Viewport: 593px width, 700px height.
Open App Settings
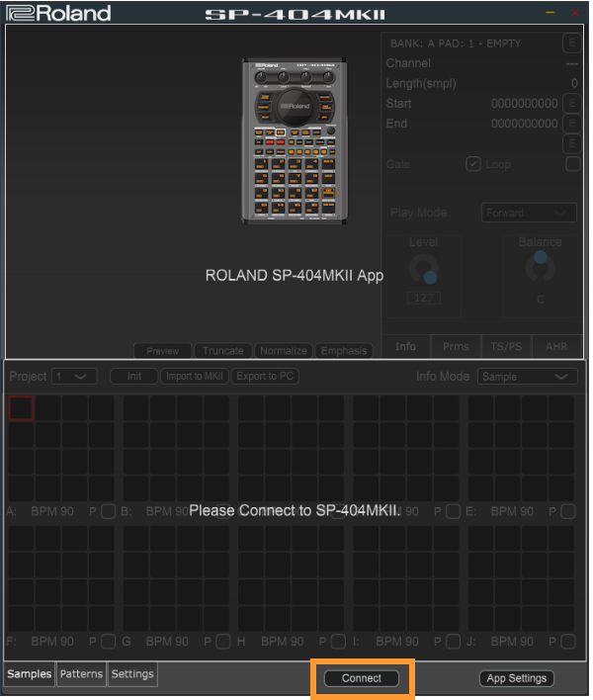(x=516, y=678)
